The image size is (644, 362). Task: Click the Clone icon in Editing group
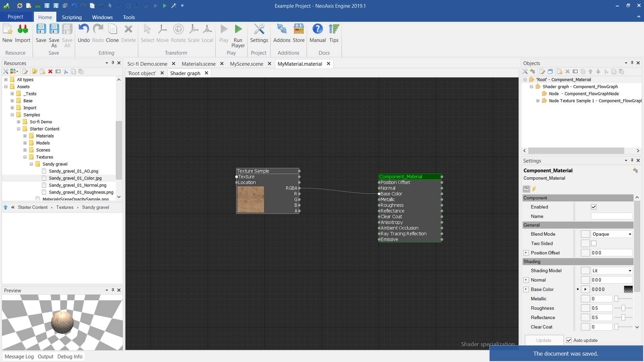click(x=112, y=29)
